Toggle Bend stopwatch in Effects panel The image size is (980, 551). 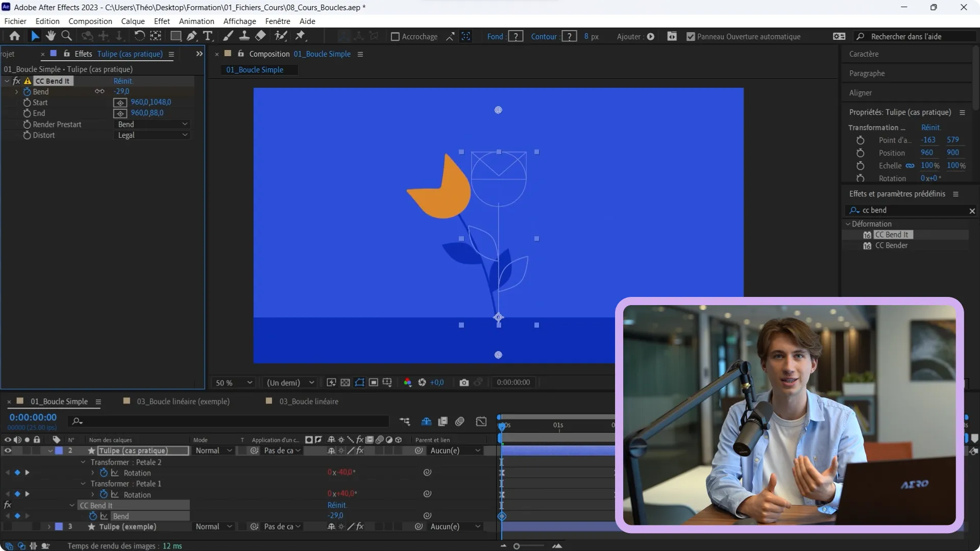[x=27, y=92]
